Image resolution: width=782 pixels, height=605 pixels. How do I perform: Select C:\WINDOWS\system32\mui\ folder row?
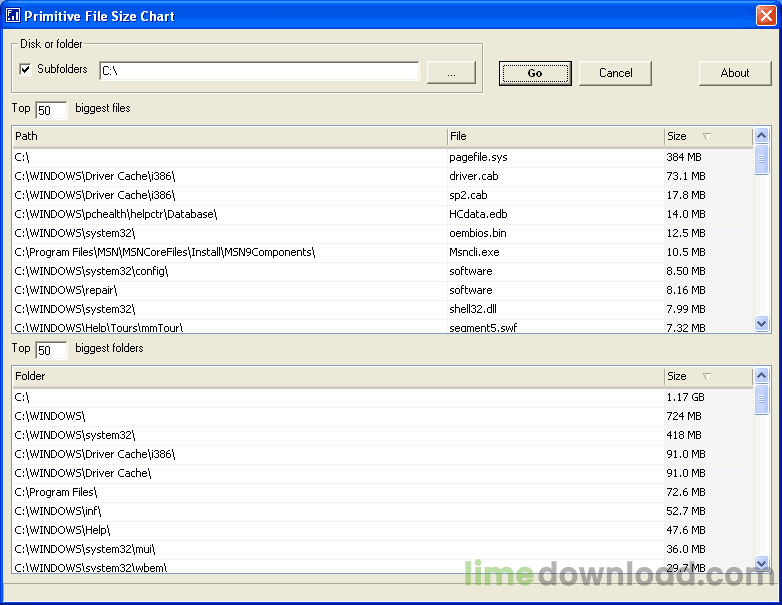(x=383, y=549)
